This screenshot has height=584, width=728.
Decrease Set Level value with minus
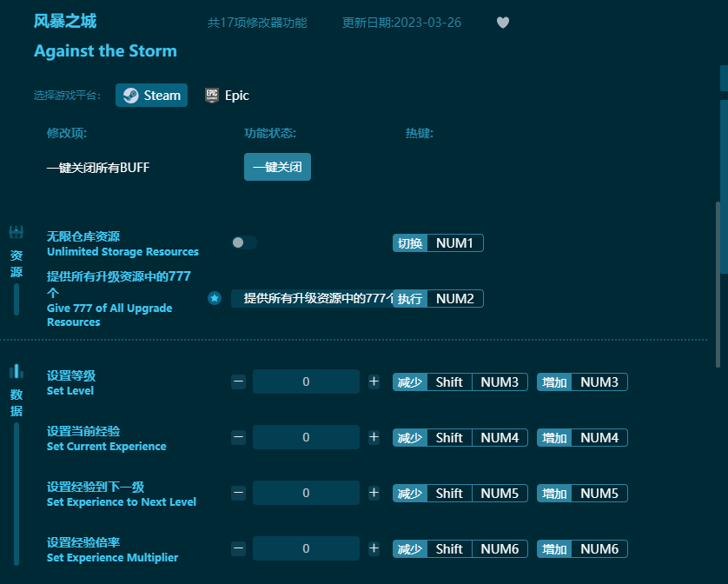pyautogui.click(x=239, y=382)
